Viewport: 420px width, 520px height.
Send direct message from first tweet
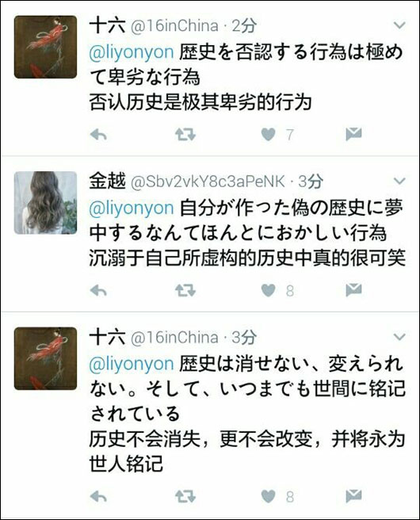353,134
